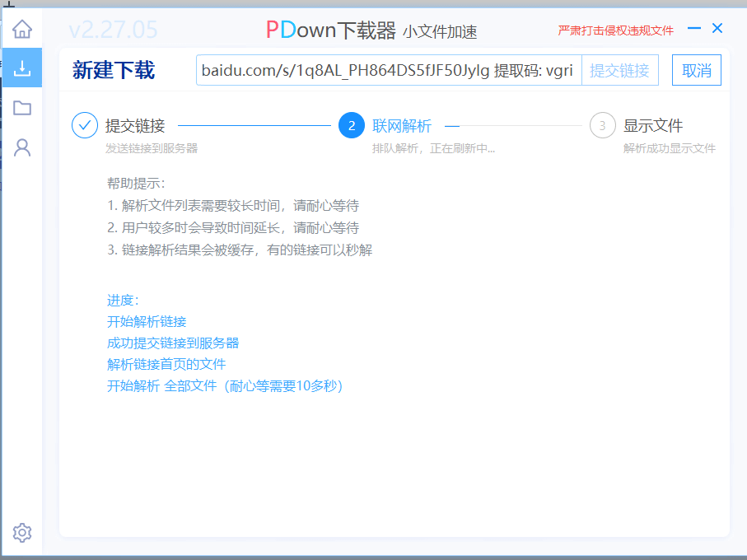Click the step 2 circle 联网解析
This screenshot has height=560, width=747.
click(x=352, y=125)
